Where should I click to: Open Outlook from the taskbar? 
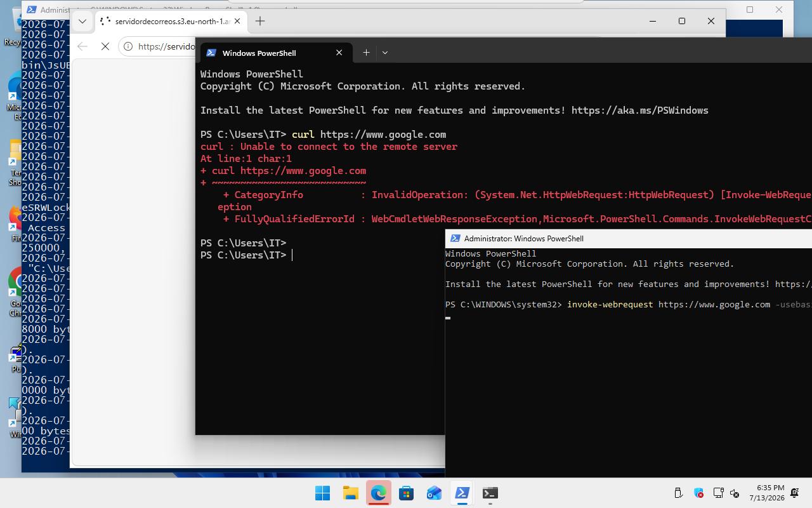[x=434, y=493]
